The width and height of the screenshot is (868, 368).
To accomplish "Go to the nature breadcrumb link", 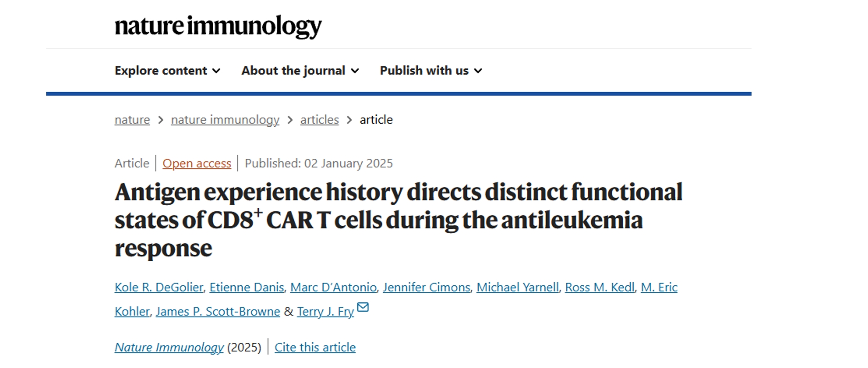I will click(x=132, y=120).
